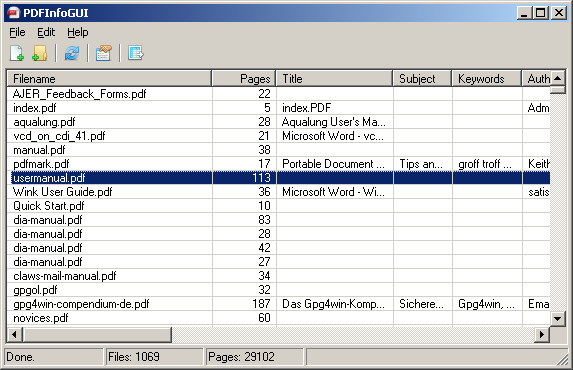The width and height of the screenshot is (573, 370).
Task: Click the Add folder toolbar icon
Action: [x=39, y=53]
